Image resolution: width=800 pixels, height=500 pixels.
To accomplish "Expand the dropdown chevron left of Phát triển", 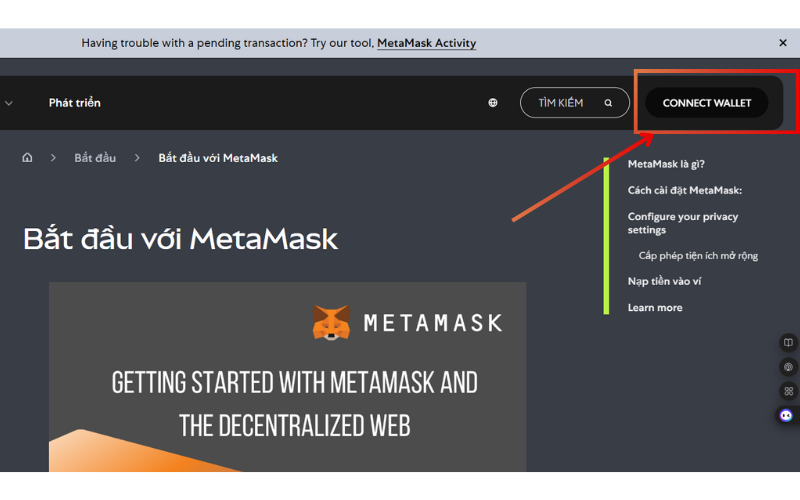I will pyautogui.click(x=9, y=103).
